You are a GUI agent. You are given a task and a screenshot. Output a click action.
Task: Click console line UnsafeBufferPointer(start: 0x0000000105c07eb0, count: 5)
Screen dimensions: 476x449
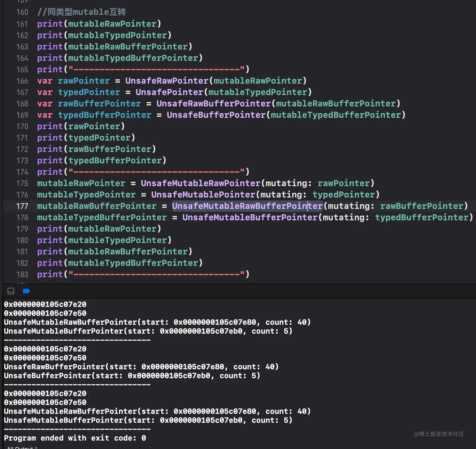tap(132, 376)
